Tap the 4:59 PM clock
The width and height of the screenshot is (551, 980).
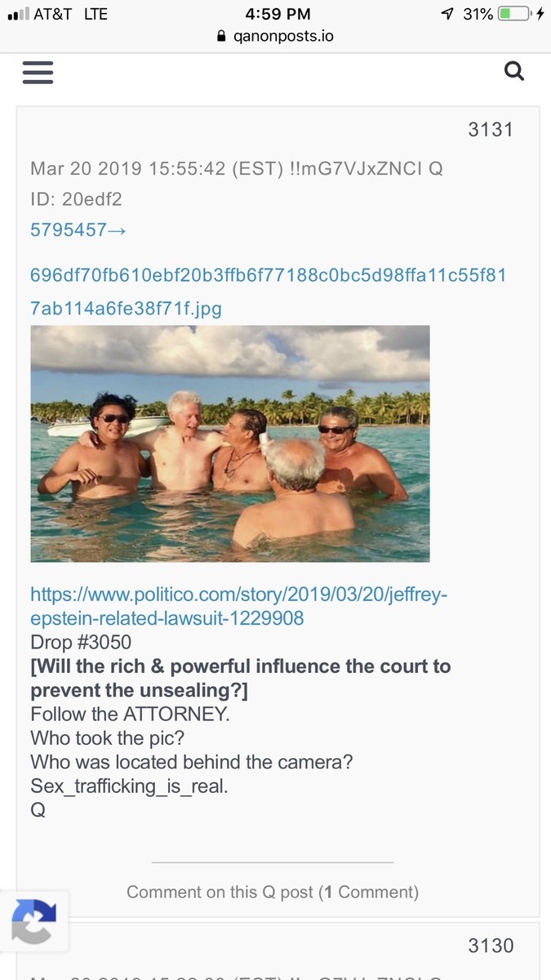pyautogui.click(x=275, y=14)
